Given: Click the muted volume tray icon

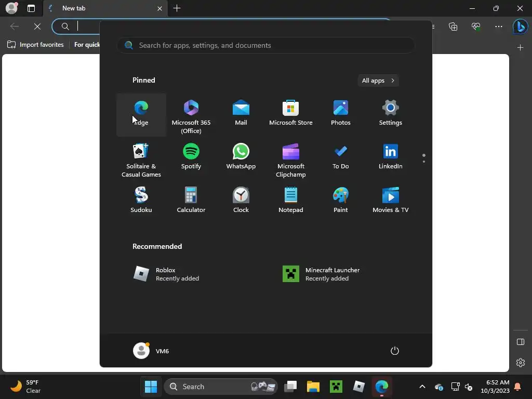Looking at the screenshot, I should click(469, 387).
